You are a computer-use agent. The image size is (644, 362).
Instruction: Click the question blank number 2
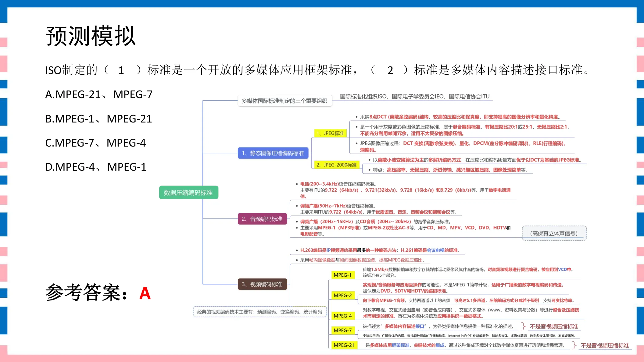[390, 70]
